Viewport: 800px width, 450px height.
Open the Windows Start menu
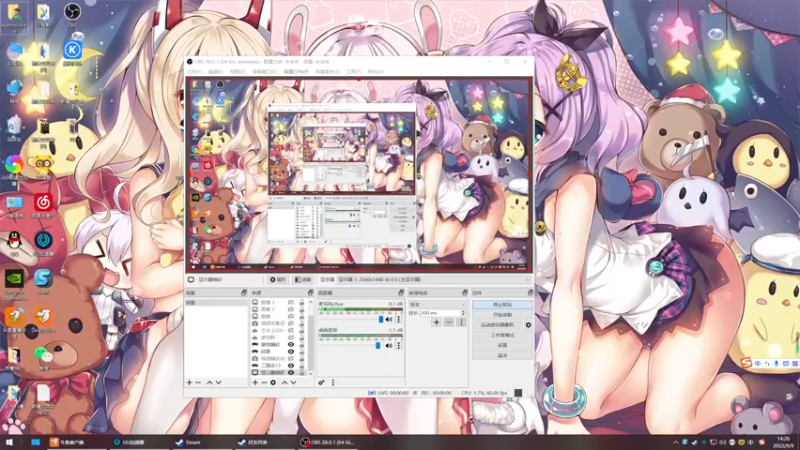[x=9, y=442]
